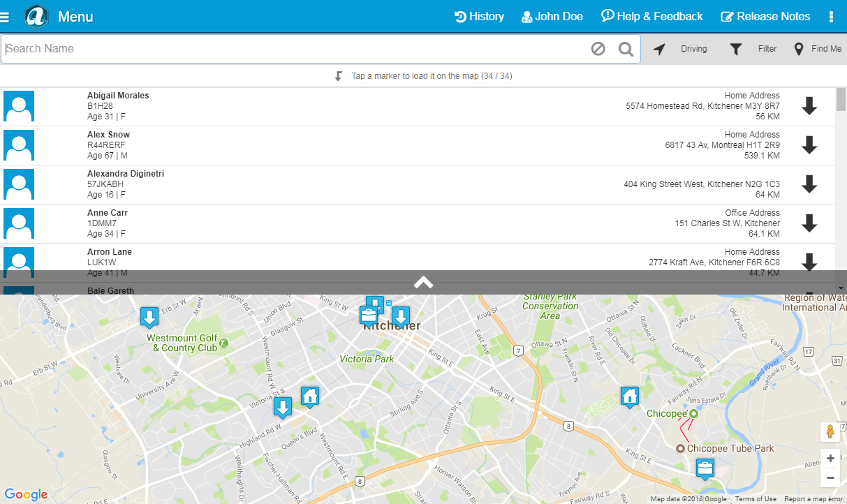Select the name Anne Carr
847x504 pixels.
click(x=108, y=213)
